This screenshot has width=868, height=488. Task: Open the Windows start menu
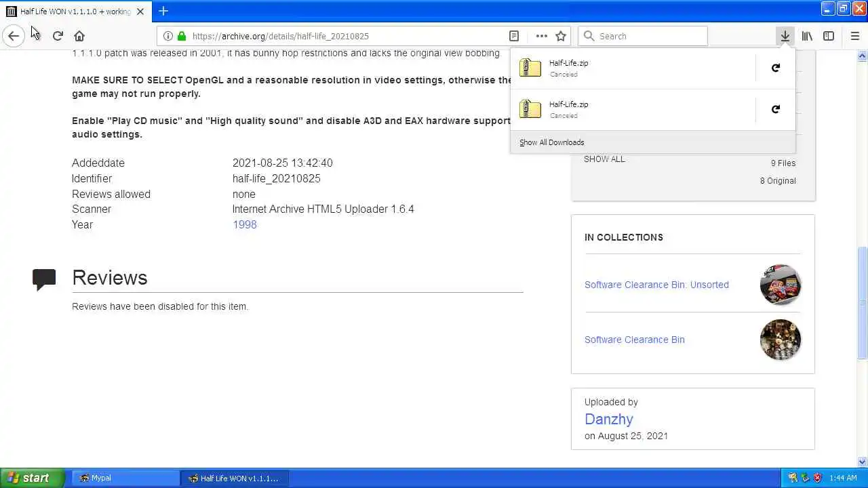33,478
